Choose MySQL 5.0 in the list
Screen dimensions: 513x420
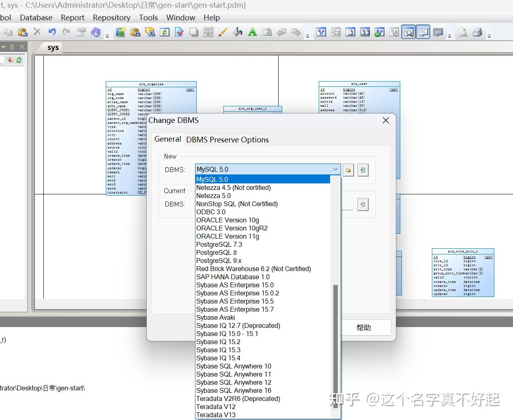[263, 179]
